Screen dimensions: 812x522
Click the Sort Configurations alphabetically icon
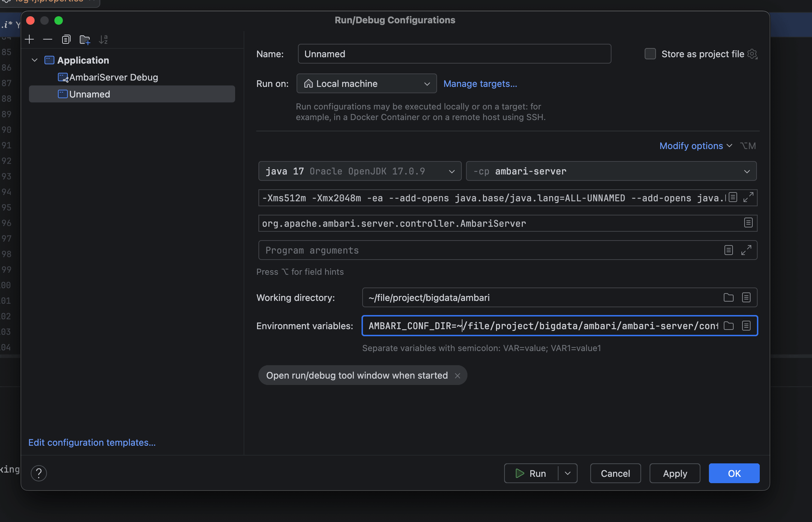click(103, 40)
